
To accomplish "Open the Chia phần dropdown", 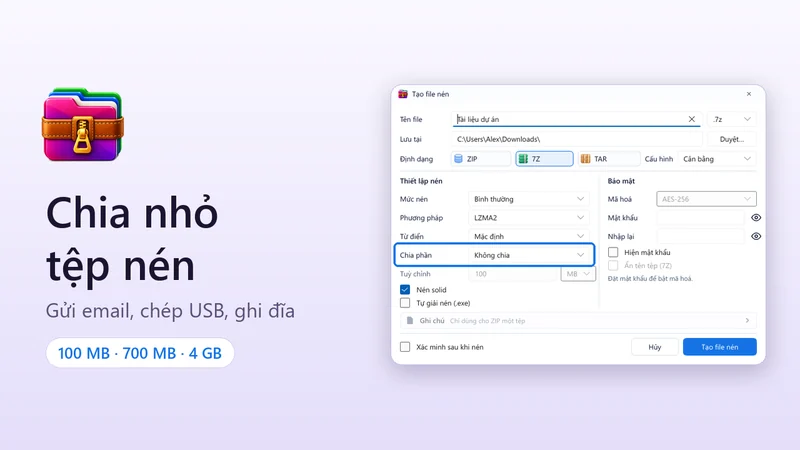I will pos(529,255).
